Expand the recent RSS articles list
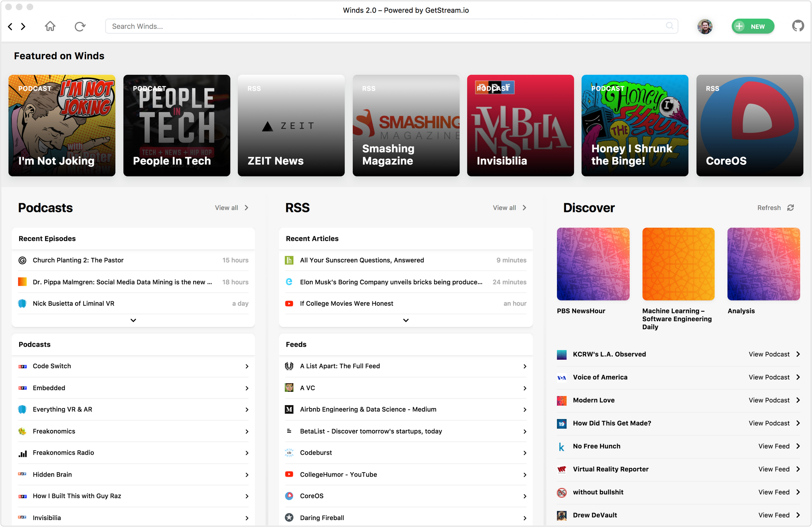The image size is (812, 527). (x=406, y=320)
